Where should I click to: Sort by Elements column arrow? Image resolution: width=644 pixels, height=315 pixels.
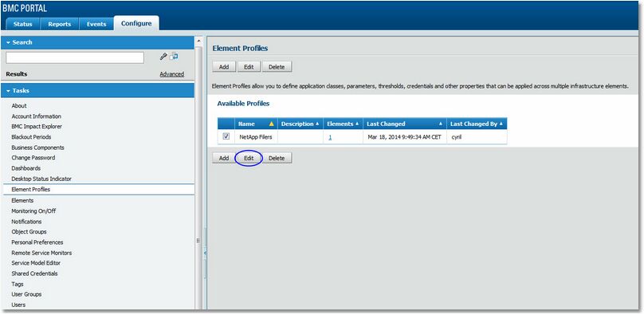(357, 124)
